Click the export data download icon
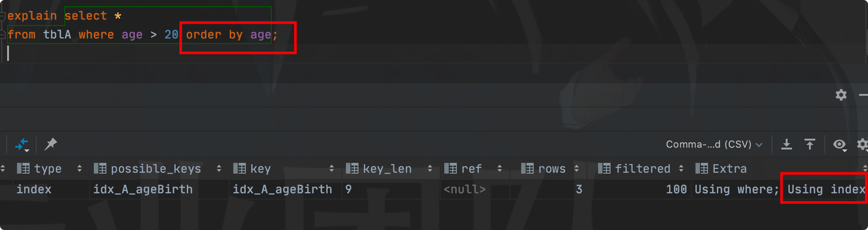 [x=787, y=144]
